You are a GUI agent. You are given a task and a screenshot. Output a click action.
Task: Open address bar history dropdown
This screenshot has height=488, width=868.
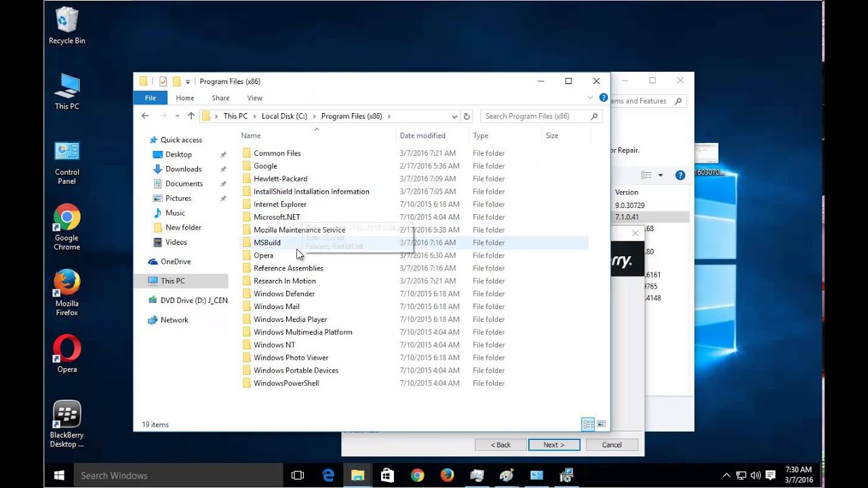click(454, 116)
